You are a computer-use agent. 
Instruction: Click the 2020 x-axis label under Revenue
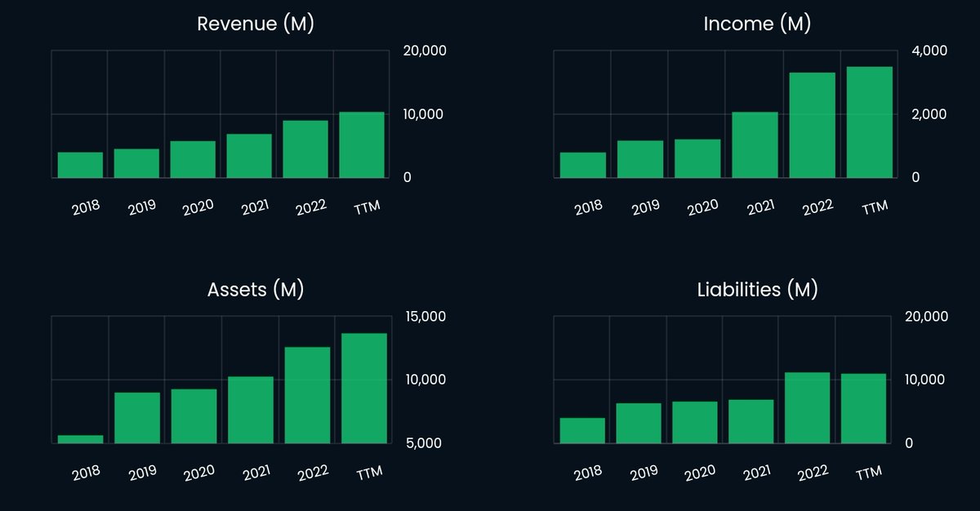(198, 207)
